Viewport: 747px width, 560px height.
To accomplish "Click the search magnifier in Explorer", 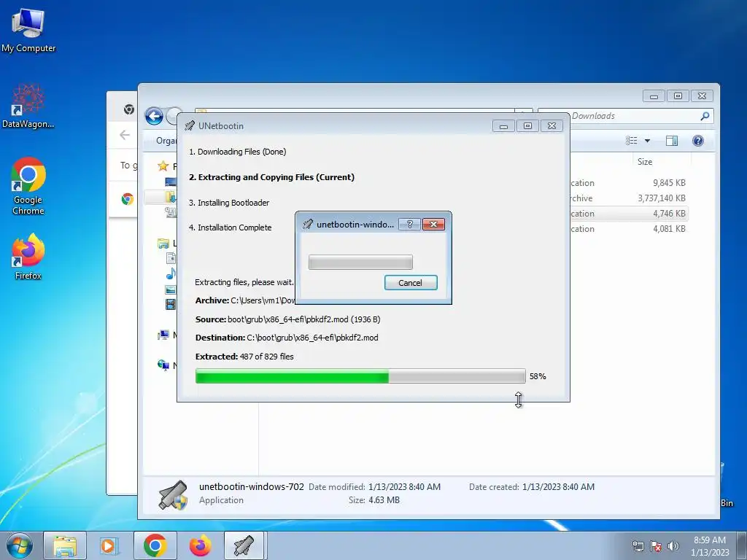I will click(705, 116).
